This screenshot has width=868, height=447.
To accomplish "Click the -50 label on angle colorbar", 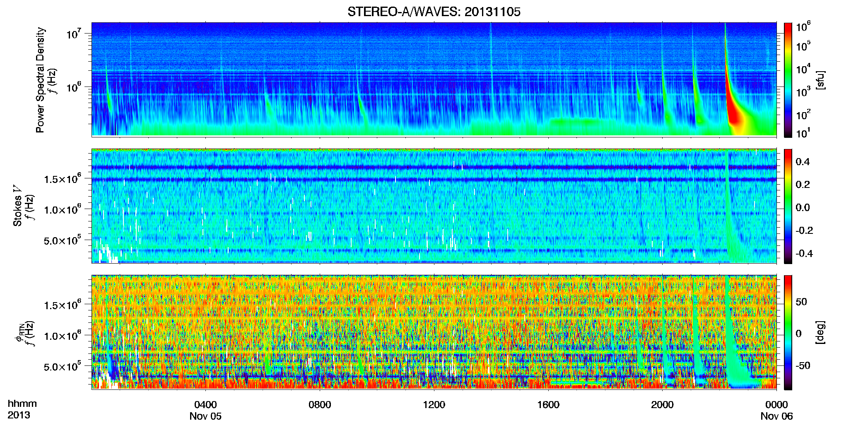I will [x=803, y=365].
